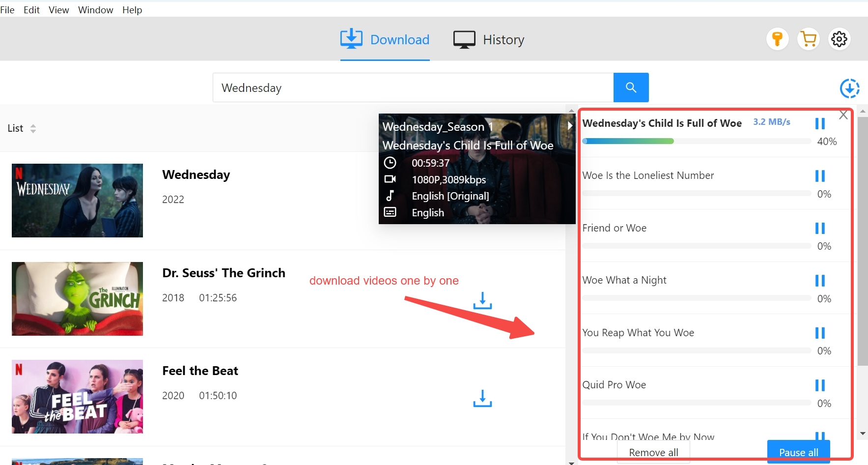Click the Remove all button
The height and width of the screenshot is (465, 868).
653,452
